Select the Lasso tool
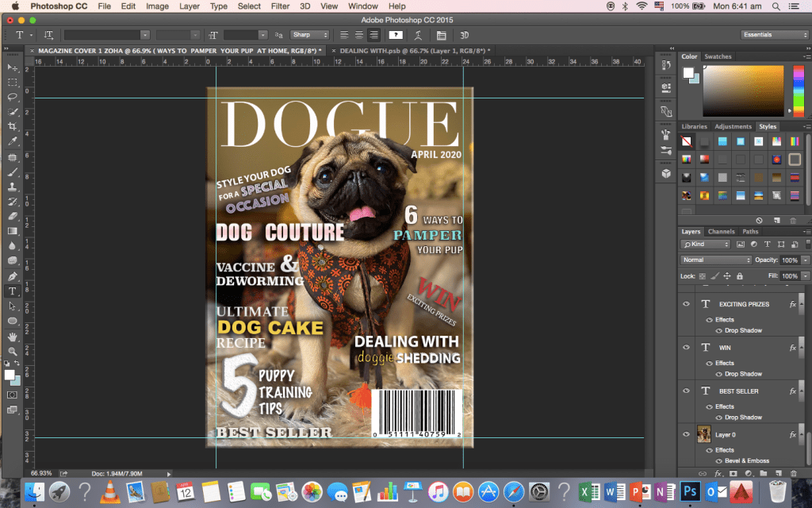 [13, 97]
